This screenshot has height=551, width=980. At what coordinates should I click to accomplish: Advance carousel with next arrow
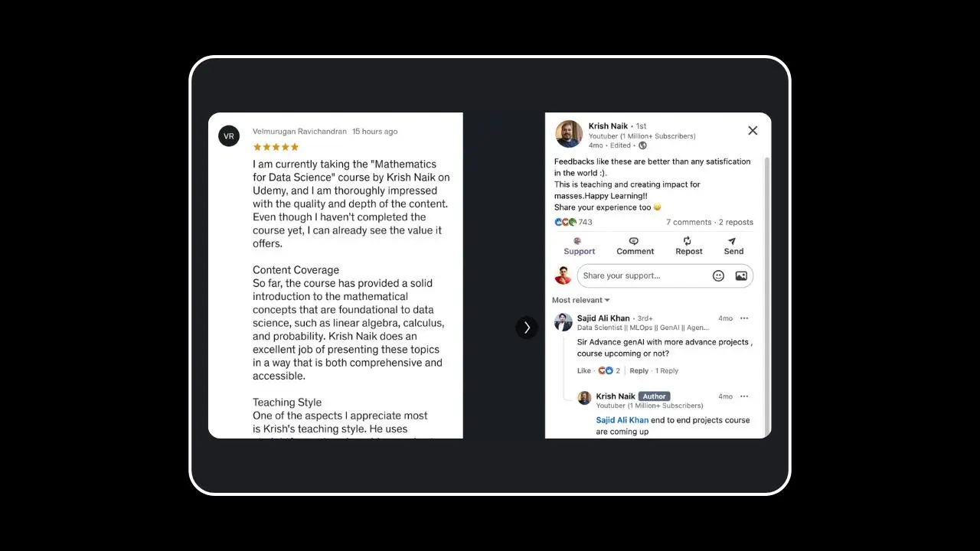coord(527,328)
